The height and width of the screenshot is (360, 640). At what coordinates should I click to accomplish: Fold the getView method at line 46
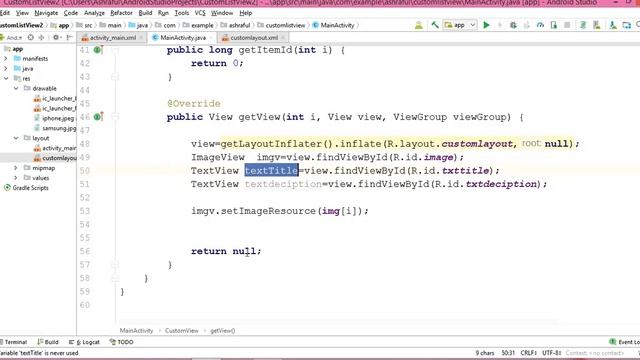click(115, 117)
